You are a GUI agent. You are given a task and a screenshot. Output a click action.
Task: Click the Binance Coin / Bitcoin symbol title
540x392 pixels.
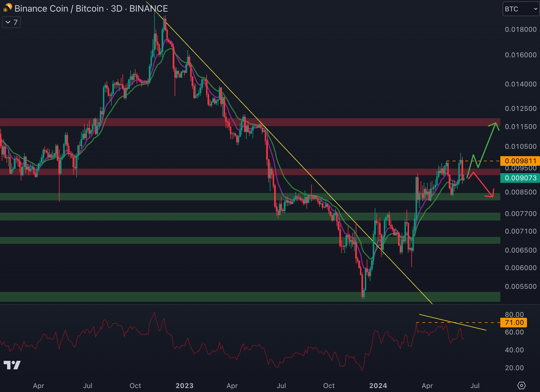(x=91, y=9)
